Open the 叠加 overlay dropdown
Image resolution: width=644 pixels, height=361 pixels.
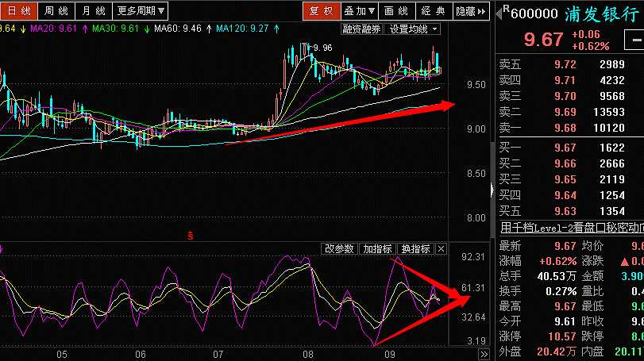click(x=360, y=10)
